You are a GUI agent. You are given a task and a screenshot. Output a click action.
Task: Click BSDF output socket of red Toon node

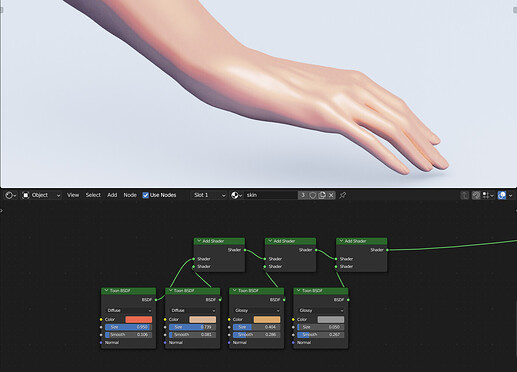click(x=156, y=300)
